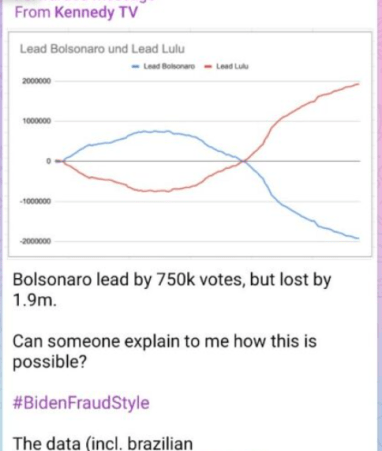
Task: Click the 'The data (incl. brazilian' text line
Action: click(103, 443)
